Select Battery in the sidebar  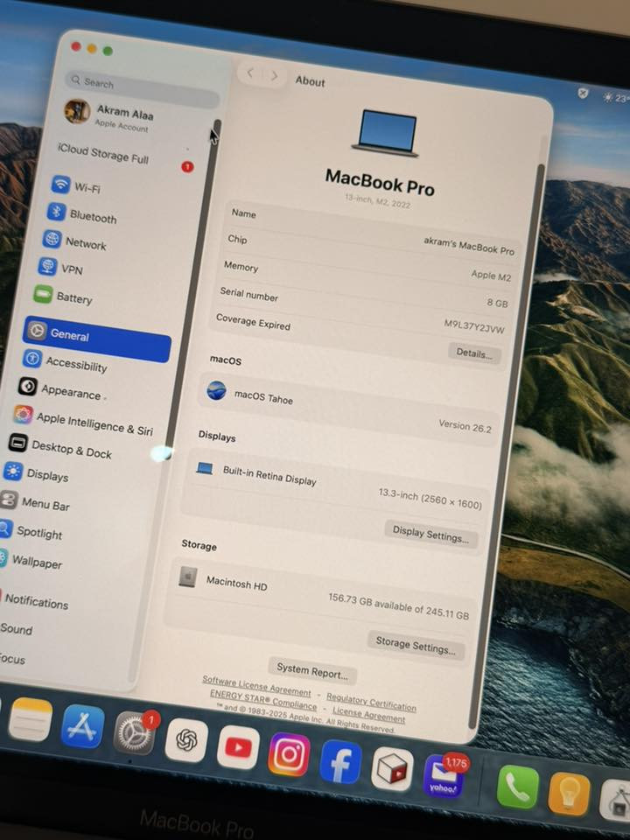coord(63,297)
